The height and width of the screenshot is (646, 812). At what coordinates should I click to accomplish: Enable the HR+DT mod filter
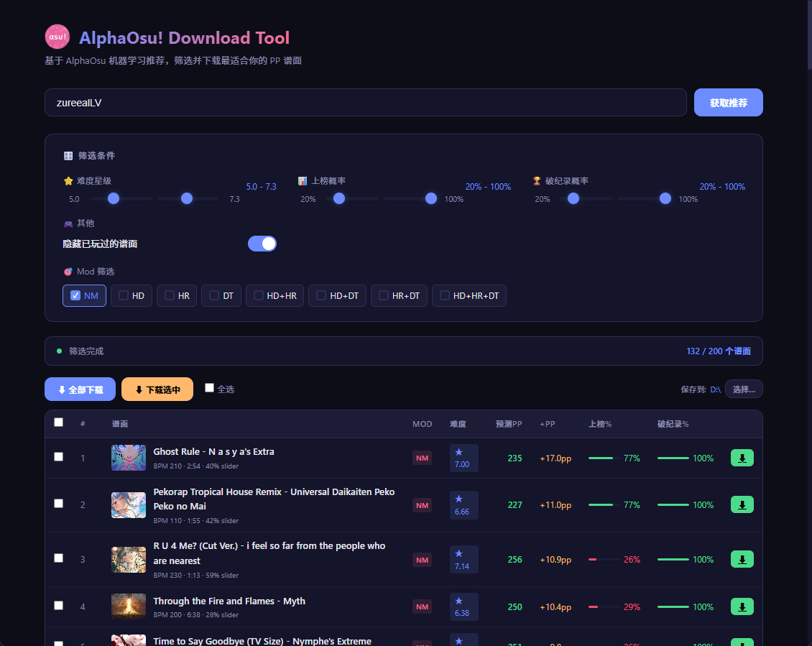[399, 296]
